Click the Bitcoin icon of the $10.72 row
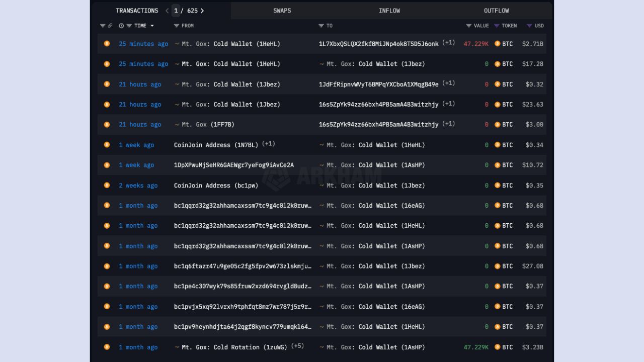 [107, 165]
